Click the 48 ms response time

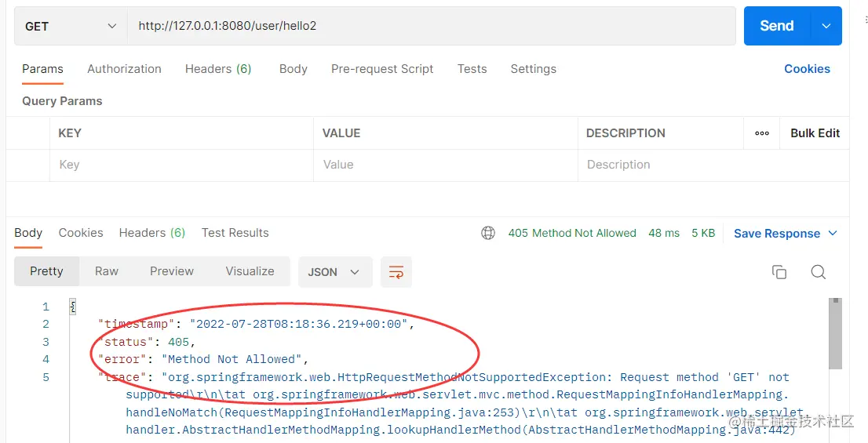(x=664, y=234)
